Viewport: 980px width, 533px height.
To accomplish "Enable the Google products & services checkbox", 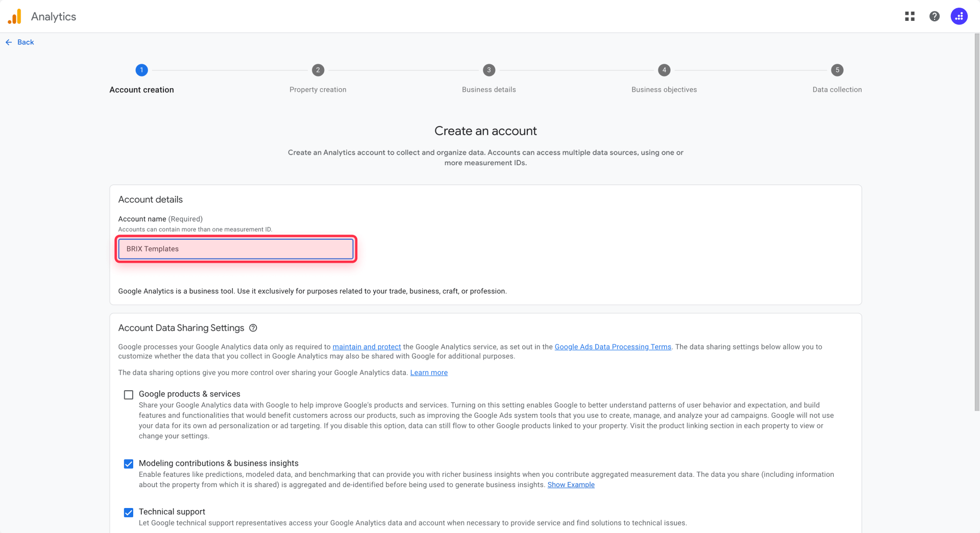I will [128, 394].
